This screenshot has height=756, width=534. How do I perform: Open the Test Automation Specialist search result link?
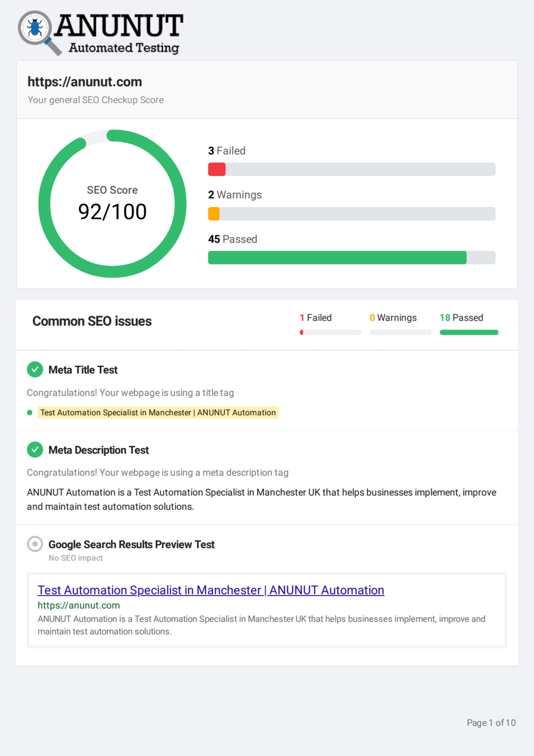pyautogui.click(x=211, y=590)
